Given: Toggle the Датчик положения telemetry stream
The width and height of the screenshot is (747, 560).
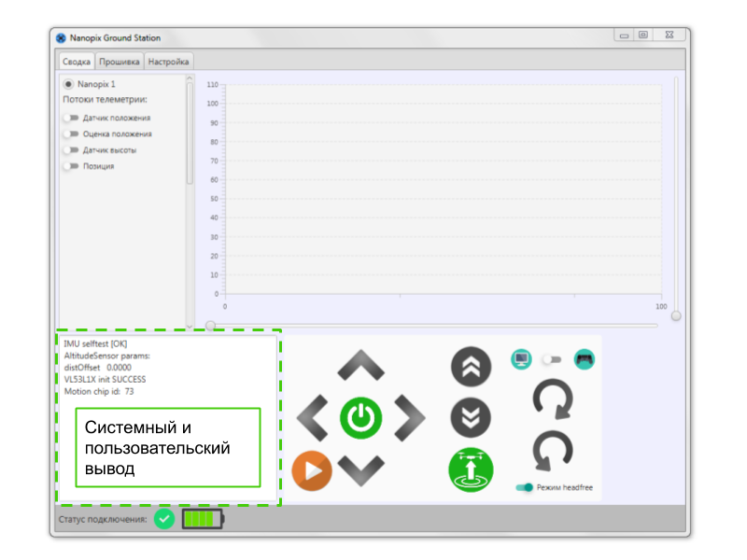Looking at the screenshot, I should click(71, 118).
